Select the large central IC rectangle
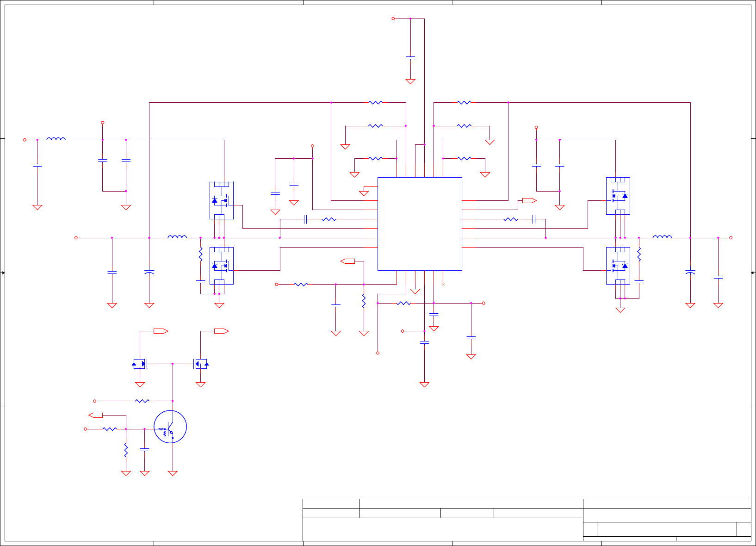Screen dimensions: 756x546 coord(420,223)
